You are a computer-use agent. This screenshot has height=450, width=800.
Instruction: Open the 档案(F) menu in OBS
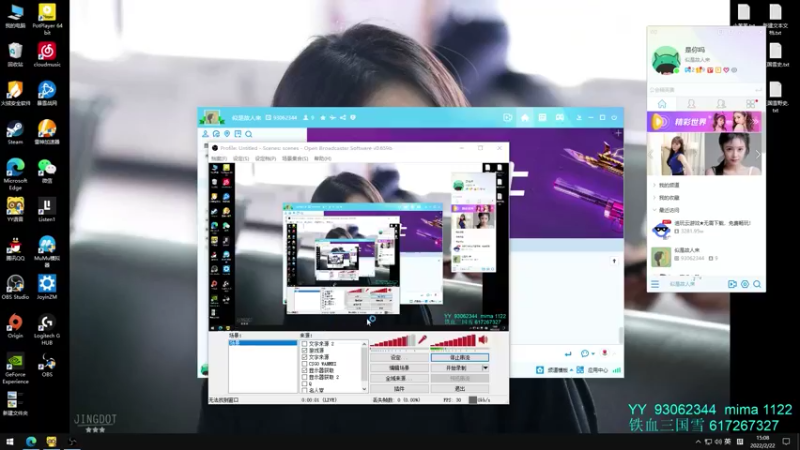click(219, 159)
